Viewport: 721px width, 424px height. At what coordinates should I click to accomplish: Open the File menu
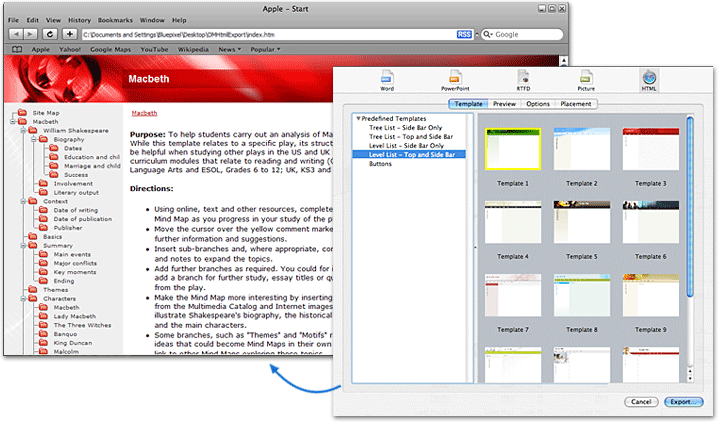click(13, 20)
